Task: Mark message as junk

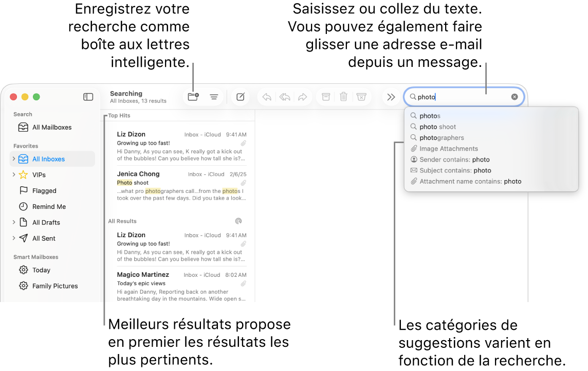Action: (x=361, y=97)
